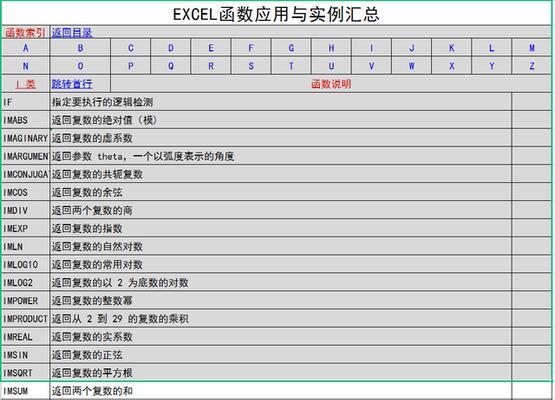
Task: Click description 返回从 2 到 29 的复数的乘积
Action: 120,319
